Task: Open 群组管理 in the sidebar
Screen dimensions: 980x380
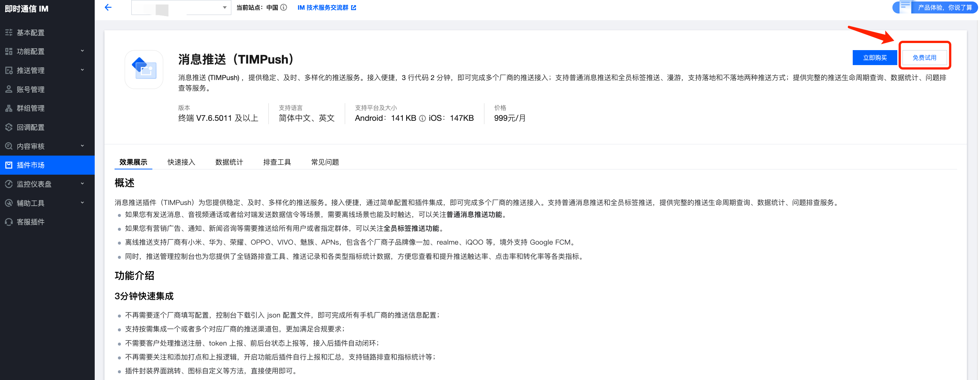Action: pos(47,108)
